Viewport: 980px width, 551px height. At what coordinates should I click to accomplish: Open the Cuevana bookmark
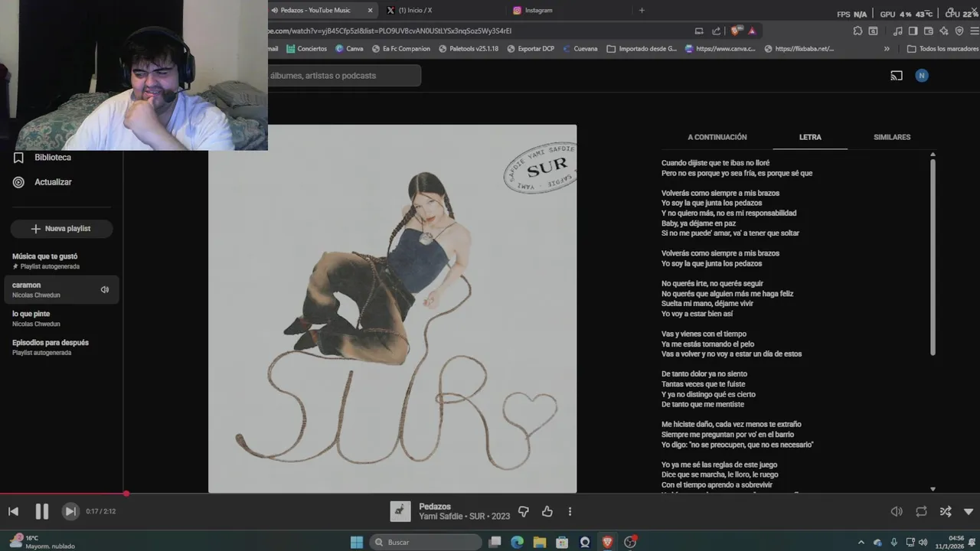tap(580, 48)
